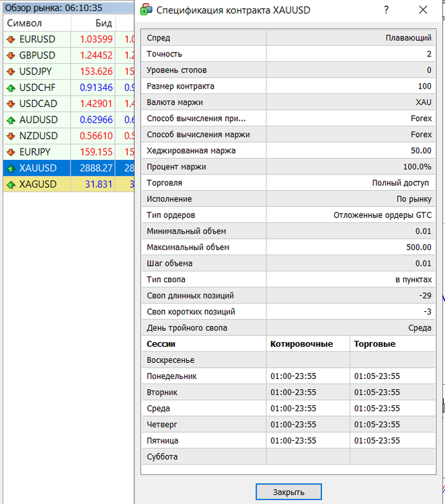The image size is (445, 504).
Task: Select the Минимальный объем row label
Action: (186, 231)
